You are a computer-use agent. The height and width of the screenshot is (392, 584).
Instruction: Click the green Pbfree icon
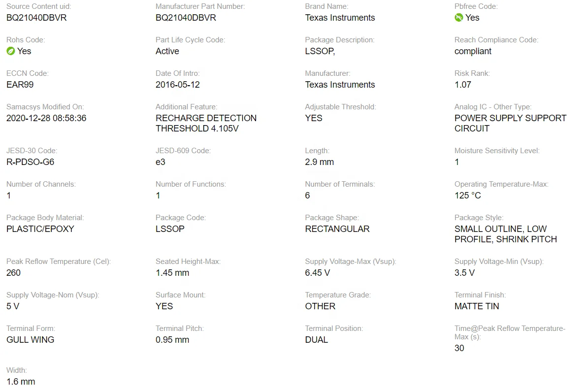coord(459,18)
